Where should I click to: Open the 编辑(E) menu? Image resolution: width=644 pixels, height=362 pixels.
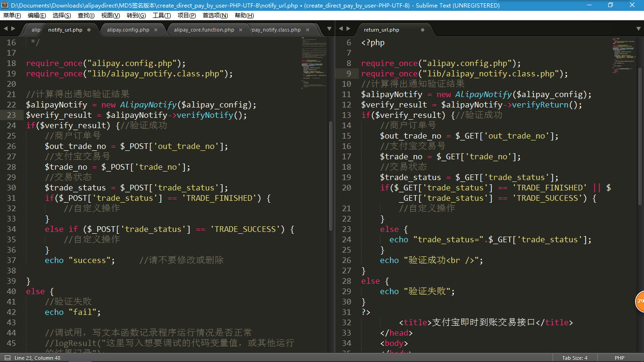(x=37, y=16)
